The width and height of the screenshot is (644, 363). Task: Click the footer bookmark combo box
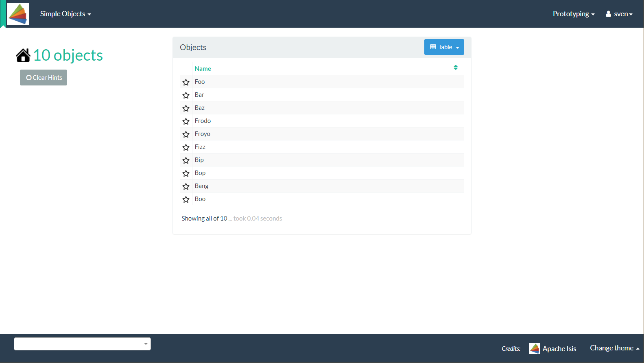click(82, 344)
